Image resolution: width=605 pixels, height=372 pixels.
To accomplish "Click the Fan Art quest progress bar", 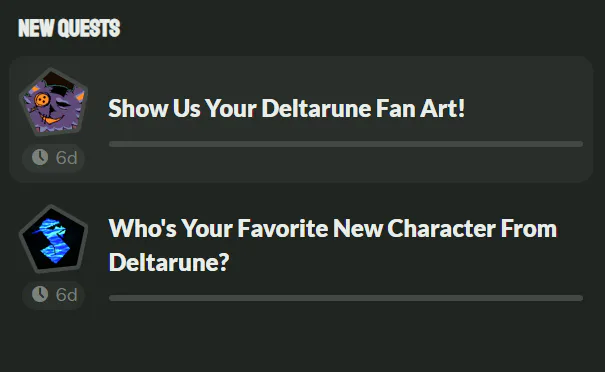I will [346, 144].
